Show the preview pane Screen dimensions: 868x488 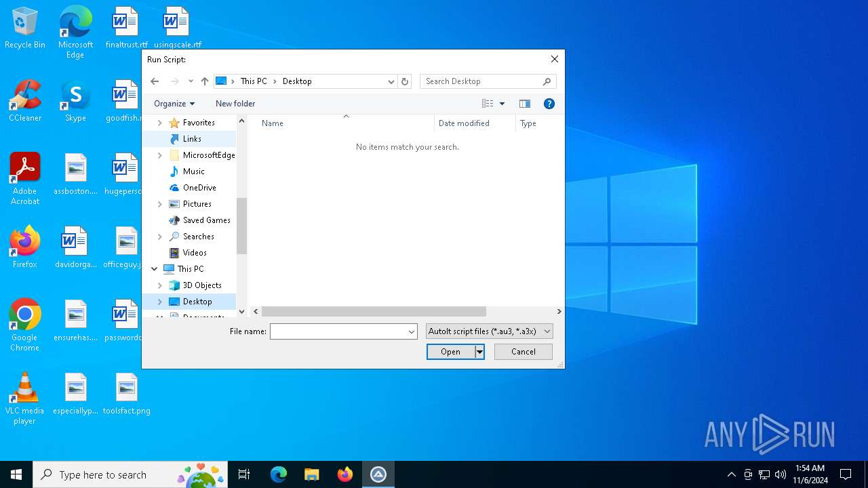pyautogui.click(x=525, y=104)
